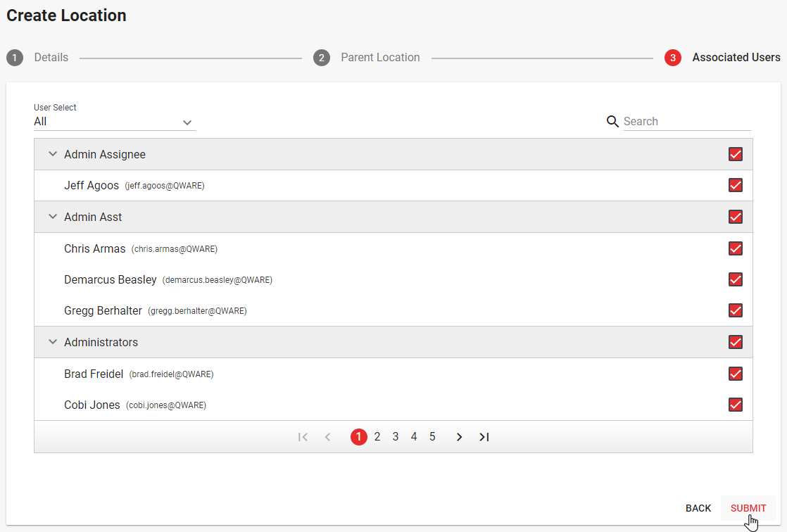The height and width of the screenshot is (532, 787).
Task: Uncheck the Admin Assignee group checkbox
Action: pos(736,154)
